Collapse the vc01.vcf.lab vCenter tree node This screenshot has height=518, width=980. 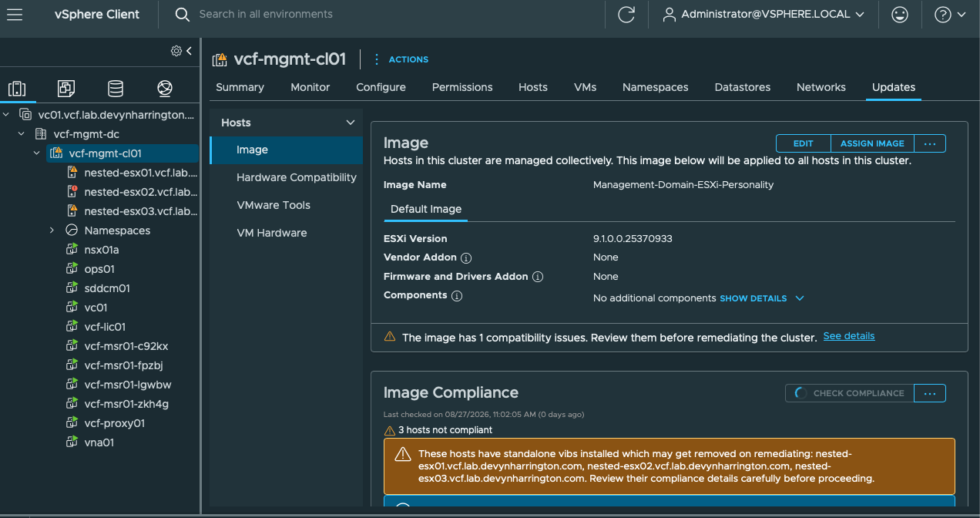tap(6, 115)
